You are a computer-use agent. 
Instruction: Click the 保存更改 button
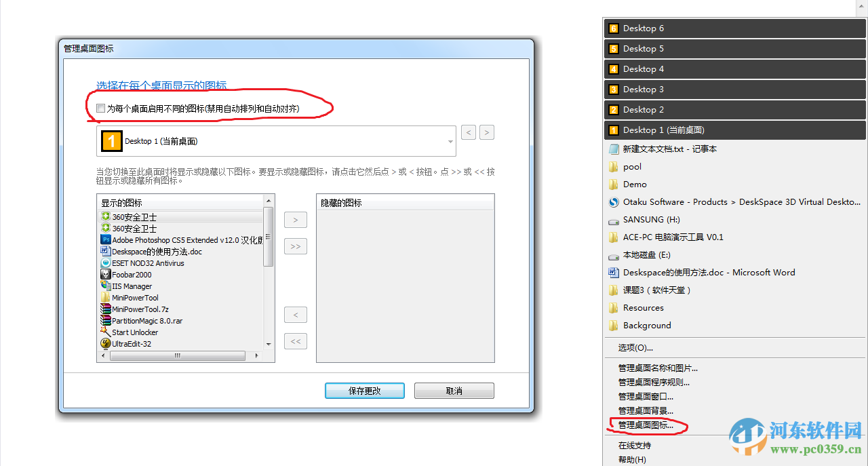point(364,390)
